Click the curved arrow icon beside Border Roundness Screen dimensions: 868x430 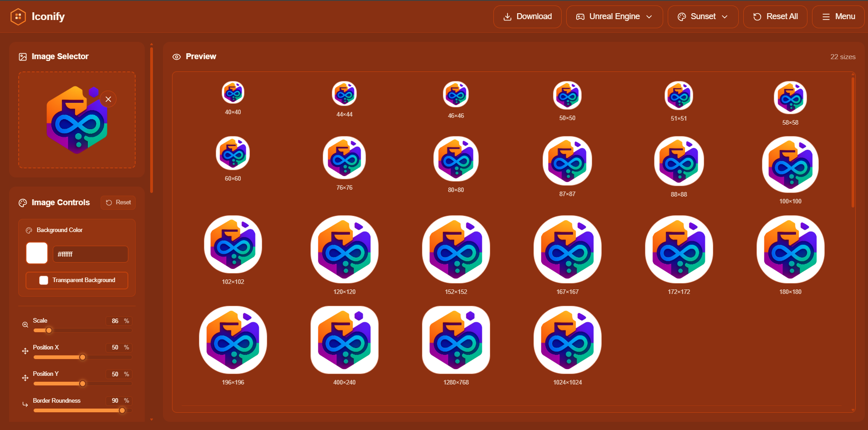click(25, 404)
